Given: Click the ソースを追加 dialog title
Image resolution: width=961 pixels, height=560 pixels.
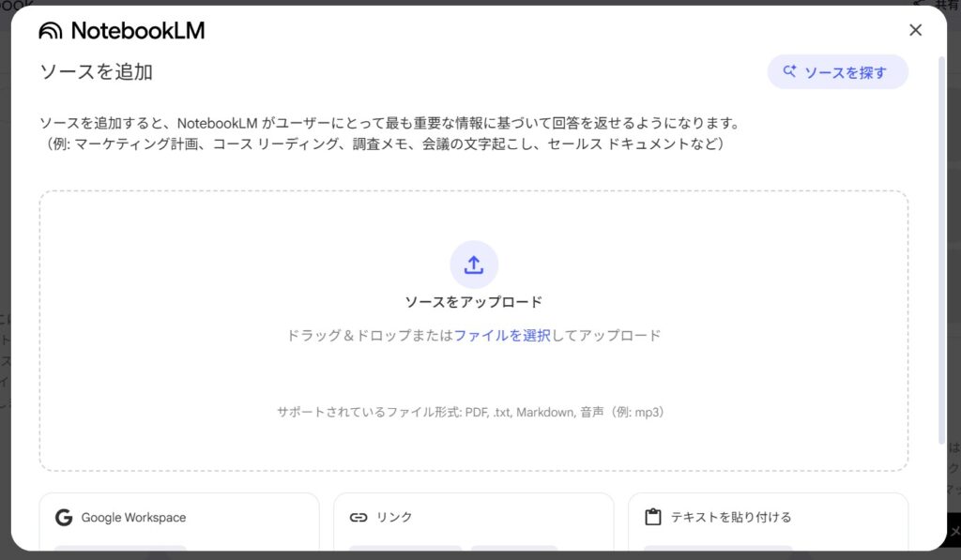Looking at the screenshot, I should (x=97, y=72).
